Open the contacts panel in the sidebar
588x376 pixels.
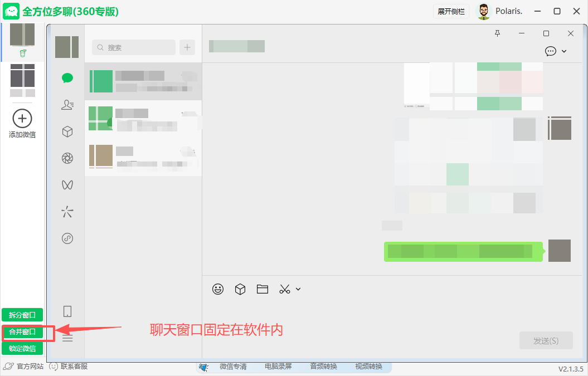click(x=67, y=105)
